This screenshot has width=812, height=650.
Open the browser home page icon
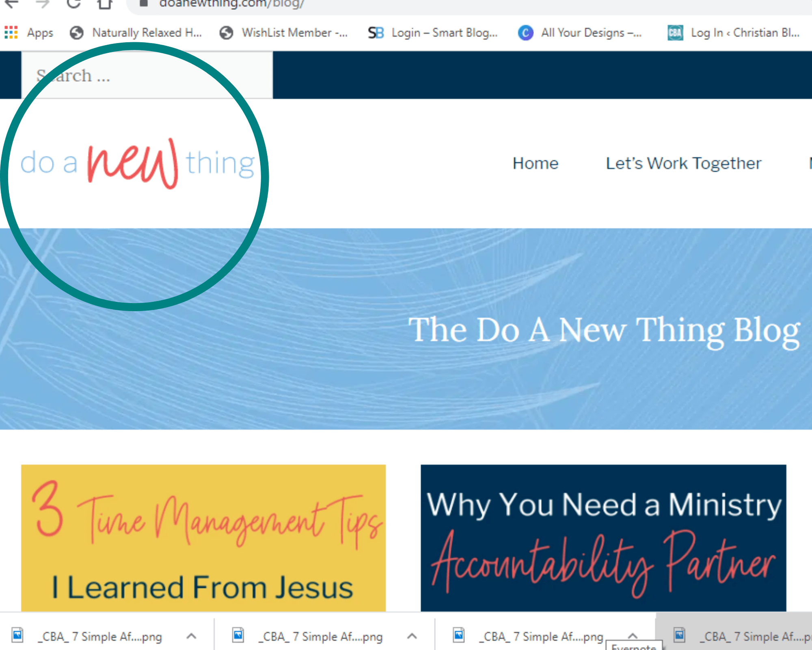tap(105, 4)
